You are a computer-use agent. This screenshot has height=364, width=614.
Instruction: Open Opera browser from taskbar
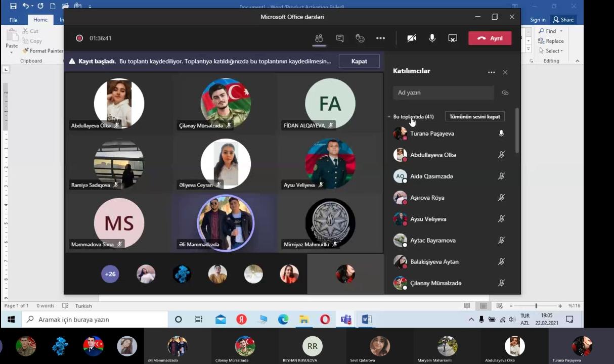325,320
